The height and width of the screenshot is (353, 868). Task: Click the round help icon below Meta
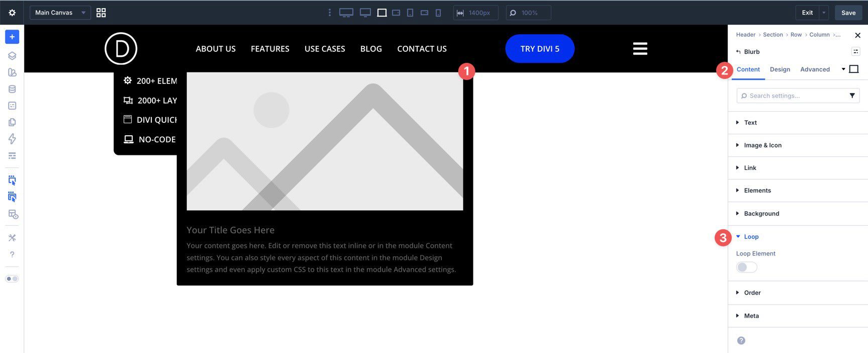coord(741,340)
